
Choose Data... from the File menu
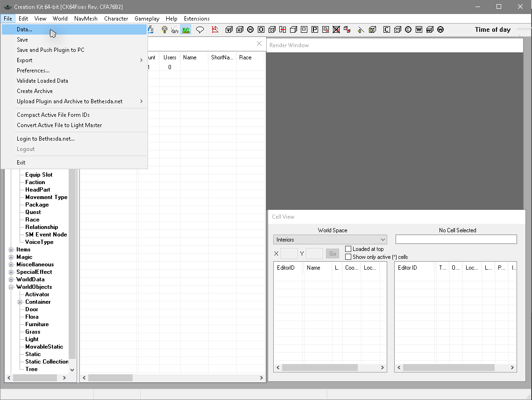(x=24, y=29)
